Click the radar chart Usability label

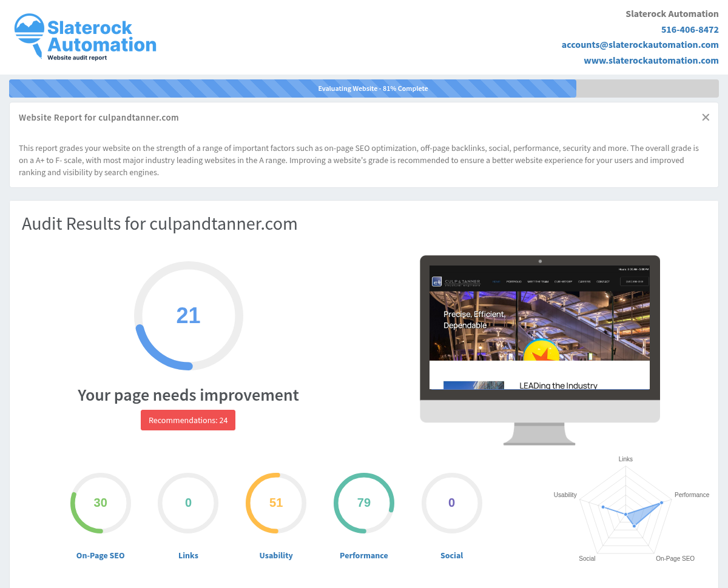(565, 495)
